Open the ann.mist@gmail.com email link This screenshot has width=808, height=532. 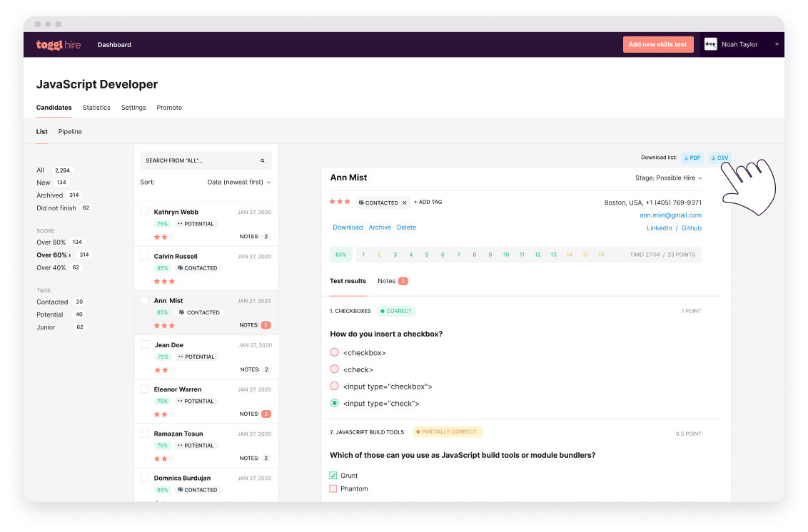670,215
